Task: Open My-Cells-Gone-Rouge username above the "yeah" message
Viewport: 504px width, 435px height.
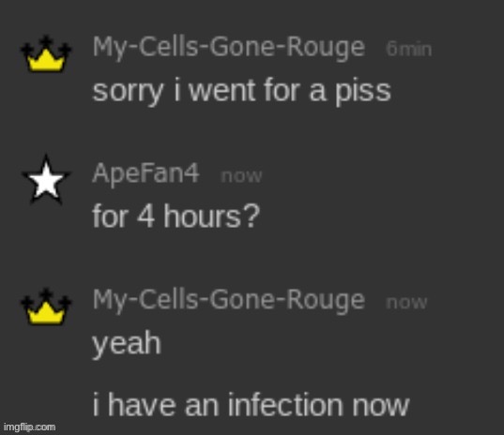Action: coord(229,302)
